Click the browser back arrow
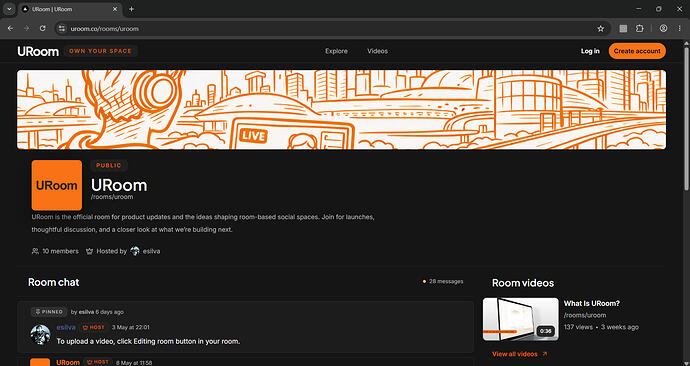 click(11, 28)
